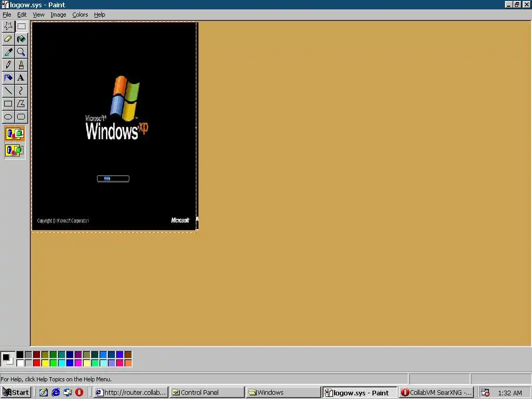The height and width of the screenshot is (399, 532).
Task: Pick the Fill With Color bucket tool
Action: [21, 39]
